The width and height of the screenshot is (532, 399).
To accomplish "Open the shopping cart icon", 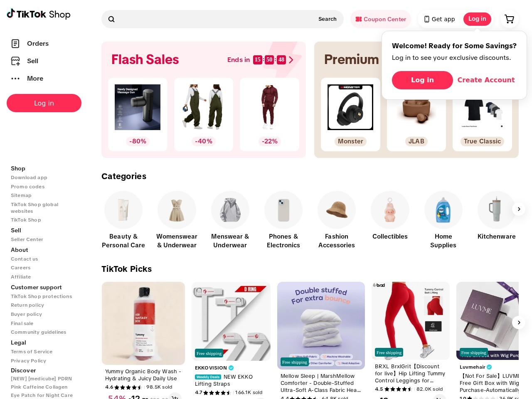I will (x=509, y=19).
